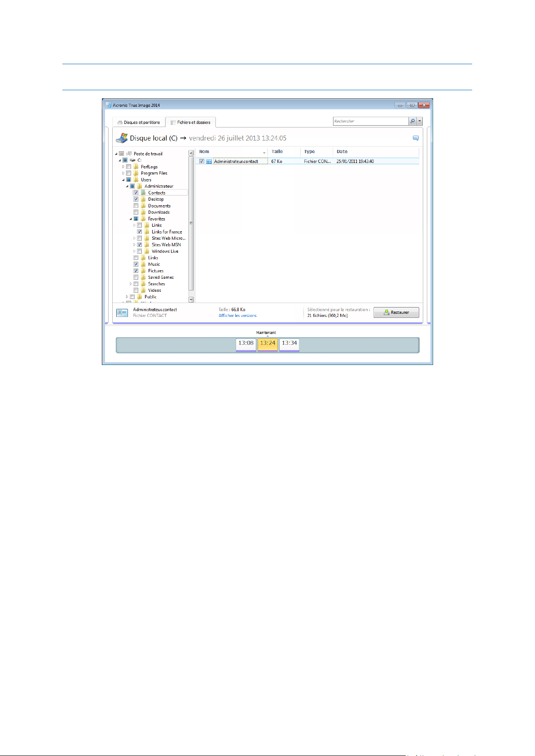Click the tree scrollbar down arrow

click(191, 299)
